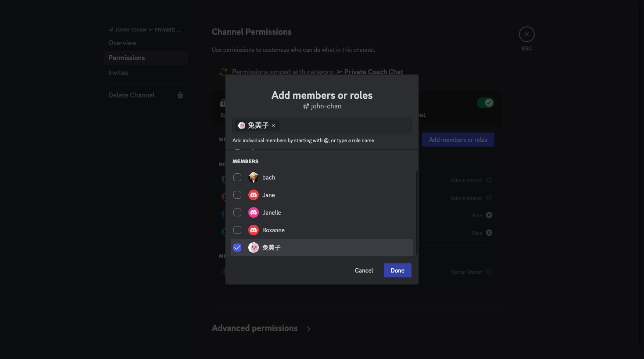Check the box next to Roxanne

[237, 230]
